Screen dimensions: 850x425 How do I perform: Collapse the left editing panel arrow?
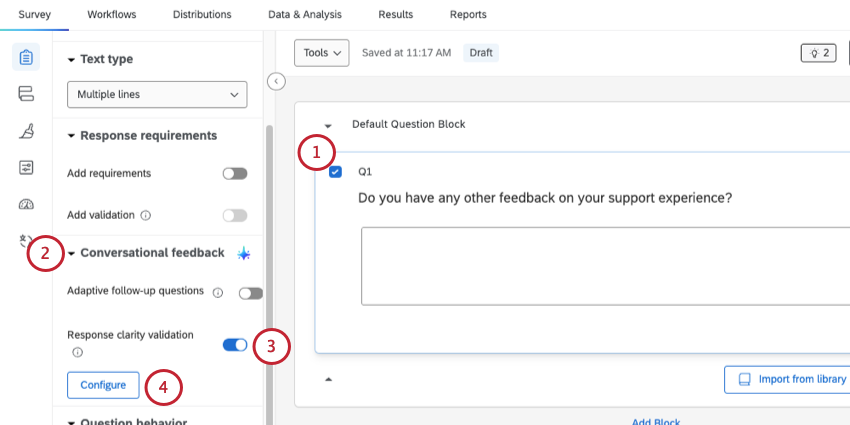coord(276,81)
